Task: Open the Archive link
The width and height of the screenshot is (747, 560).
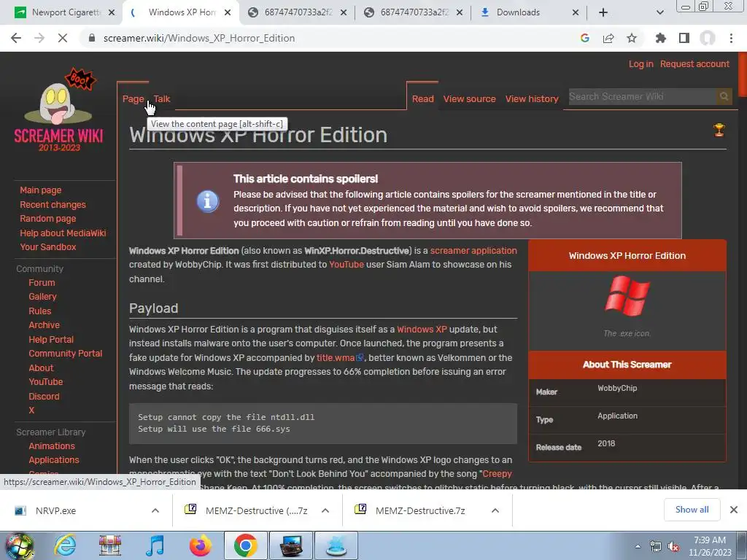Action: pos(44,324)
